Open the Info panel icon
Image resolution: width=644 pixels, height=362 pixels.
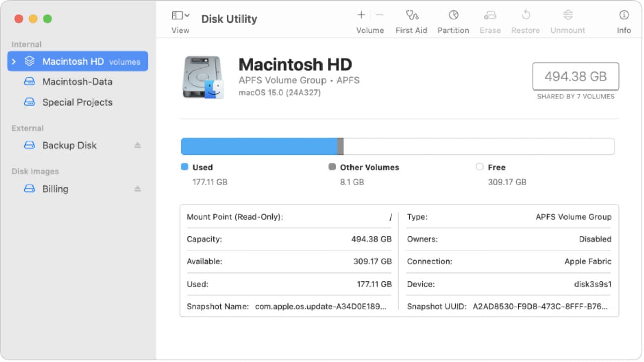coord(624,15)
